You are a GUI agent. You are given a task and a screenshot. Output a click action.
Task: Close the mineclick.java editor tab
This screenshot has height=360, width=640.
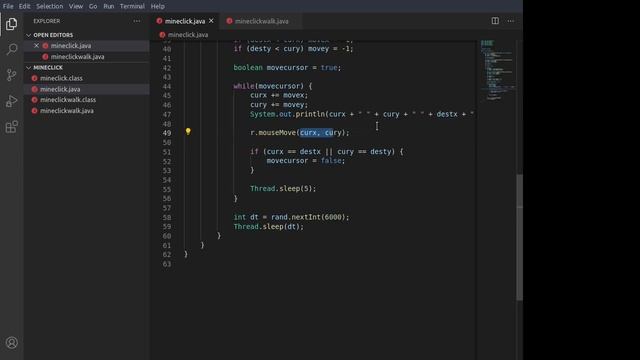(211, 21)
